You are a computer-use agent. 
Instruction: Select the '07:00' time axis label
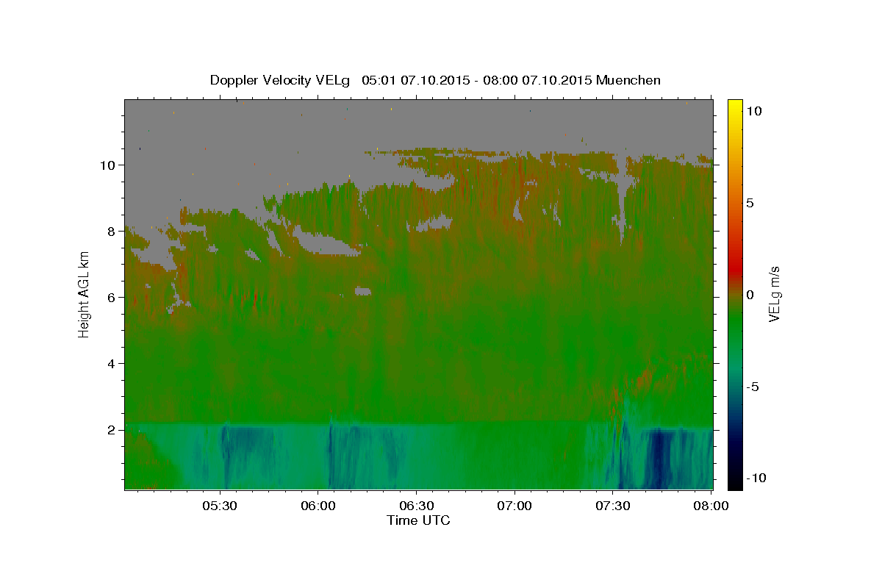click(x=514, y=506)
